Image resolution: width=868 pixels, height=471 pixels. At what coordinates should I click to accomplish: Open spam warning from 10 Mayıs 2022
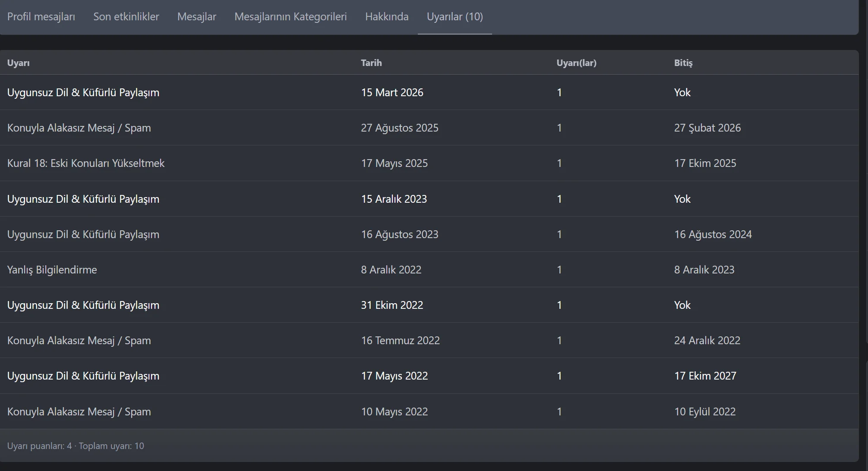coord(79,411)
